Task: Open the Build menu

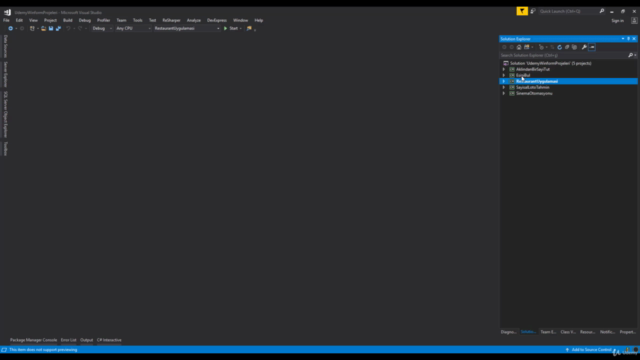Action: coord(68,20)
